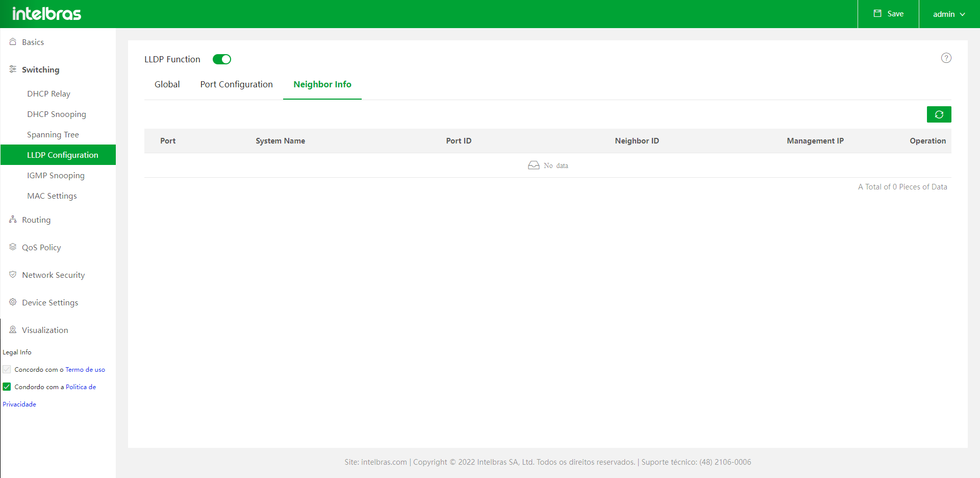Check the Termo de uso agreement checkbox

coord(7,369)
